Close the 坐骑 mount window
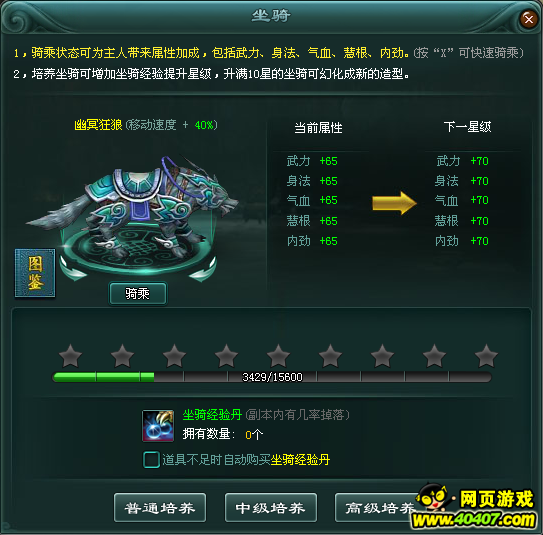Image resolution: width=543 pixels, height=535 pixels. pyautogui.click(x=528, y=19)
